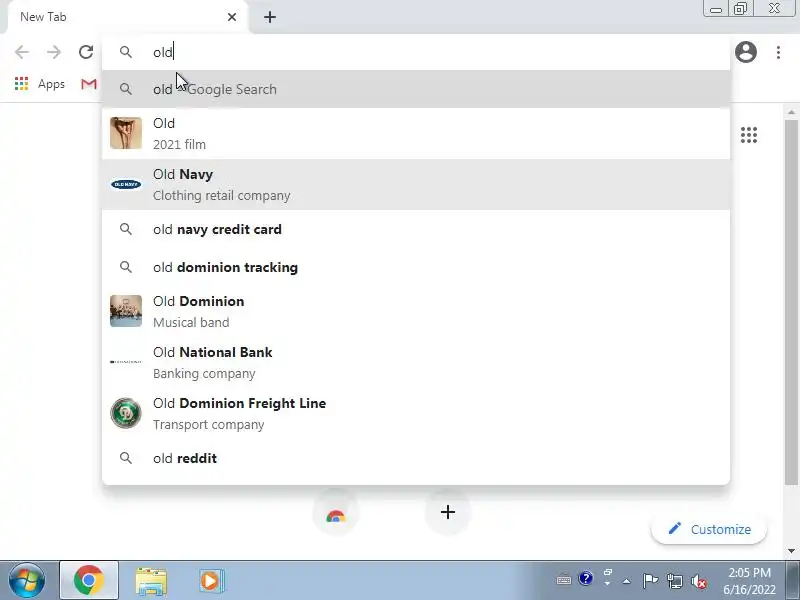Screen dimensions: 800x600
Task: Click the scrollbar's up arrow
Action: (x=791, y=112)
